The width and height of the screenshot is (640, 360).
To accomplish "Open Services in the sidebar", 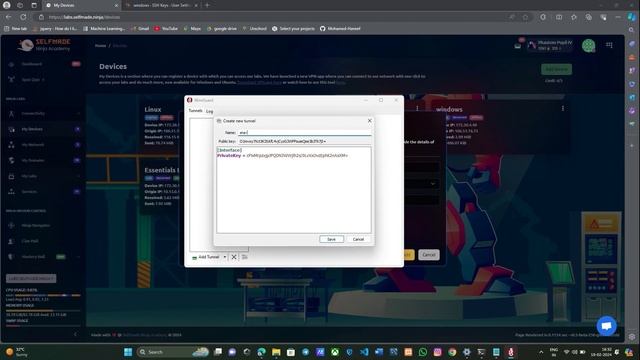I will pyautogui.click(x=29, y=191).
